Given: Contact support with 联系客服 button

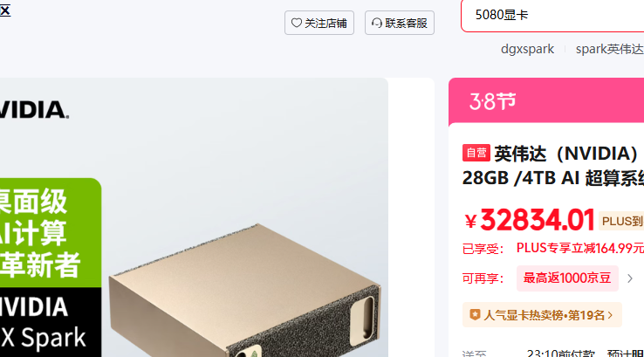Looking at the screenshot, I should [399, 23].
